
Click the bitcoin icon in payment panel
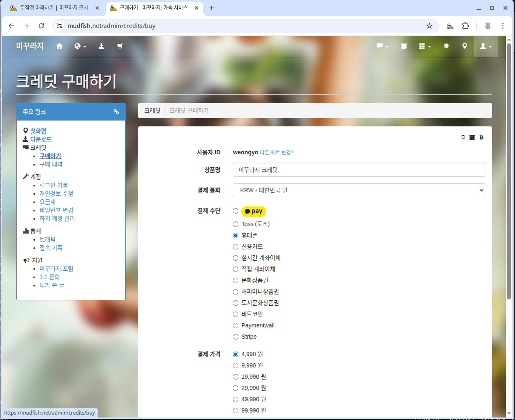[x=481, y=137]
